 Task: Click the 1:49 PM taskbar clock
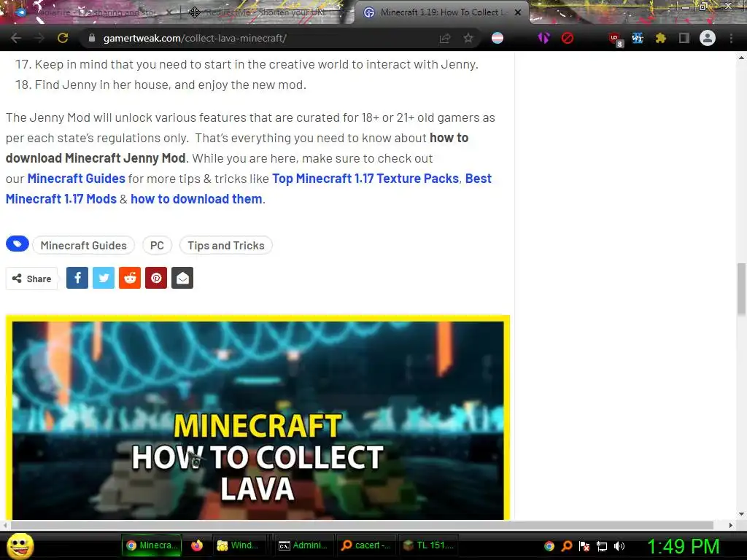[x=683, y=546]
